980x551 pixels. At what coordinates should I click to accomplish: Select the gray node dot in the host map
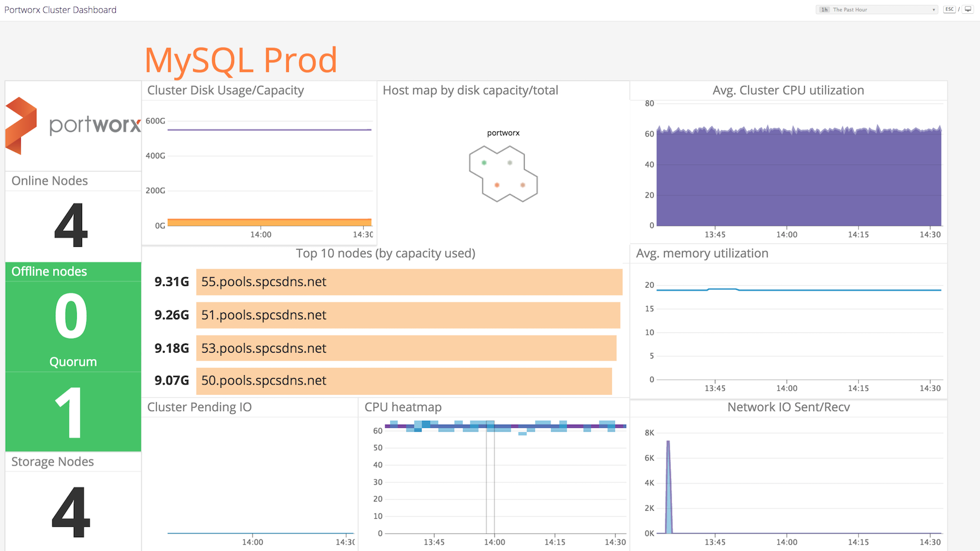tap(510, 163)
